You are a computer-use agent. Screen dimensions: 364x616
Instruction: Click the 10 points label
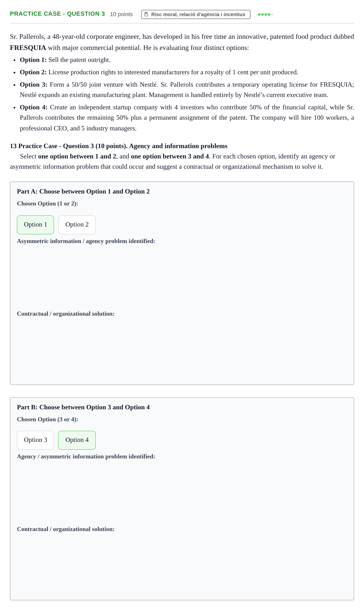[x=121, y=14]
